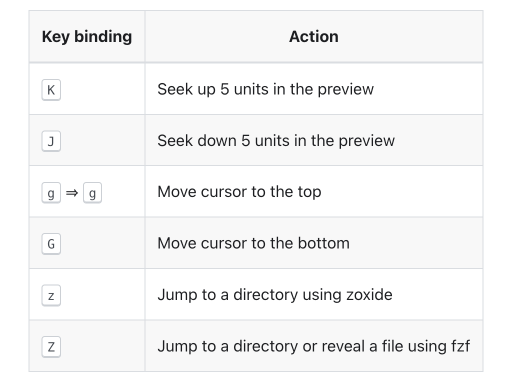511x386 pixels.
Task: Click the capital G key badge
Action: coord(51,244)
